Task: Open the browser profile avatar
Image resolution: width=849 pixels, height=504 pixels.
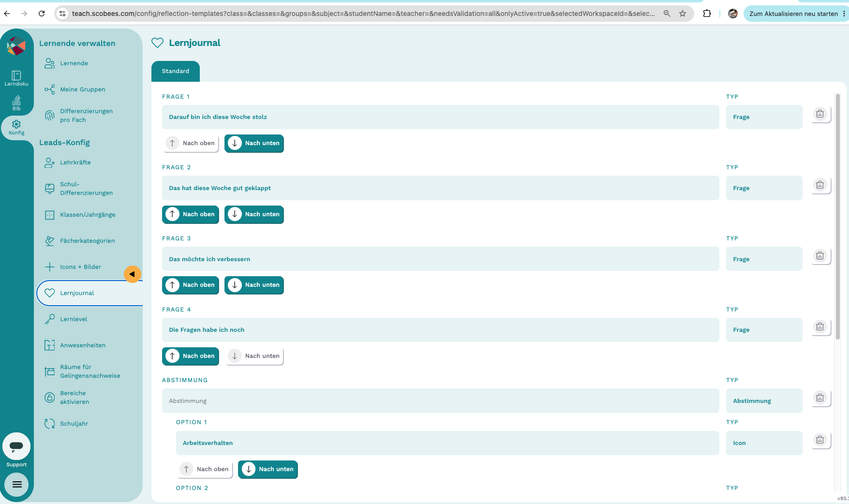Action: (x=733, y=14)
